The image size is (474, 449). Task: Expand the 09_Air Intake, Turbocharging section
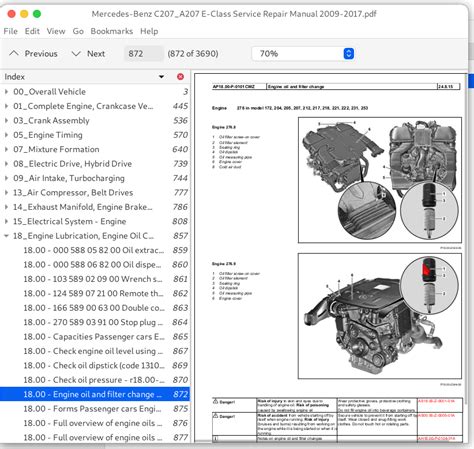(x=6, y=178)
